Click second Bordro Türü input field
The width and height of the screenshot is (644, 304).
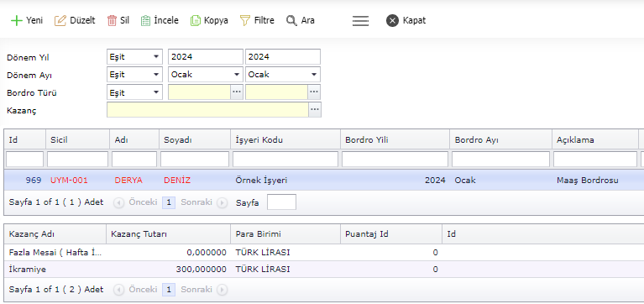click(277, 92)
